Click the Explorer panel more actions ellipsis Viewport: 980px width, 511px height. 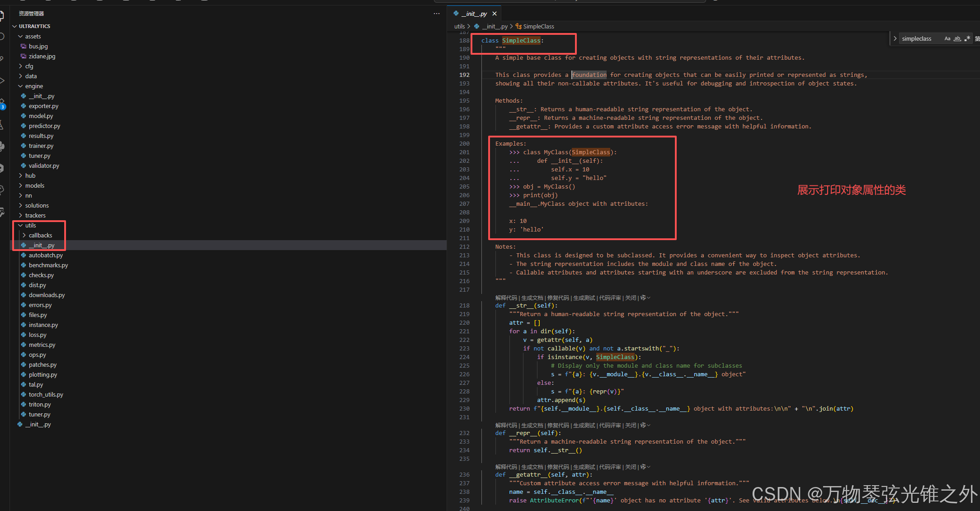click(436, 14)
